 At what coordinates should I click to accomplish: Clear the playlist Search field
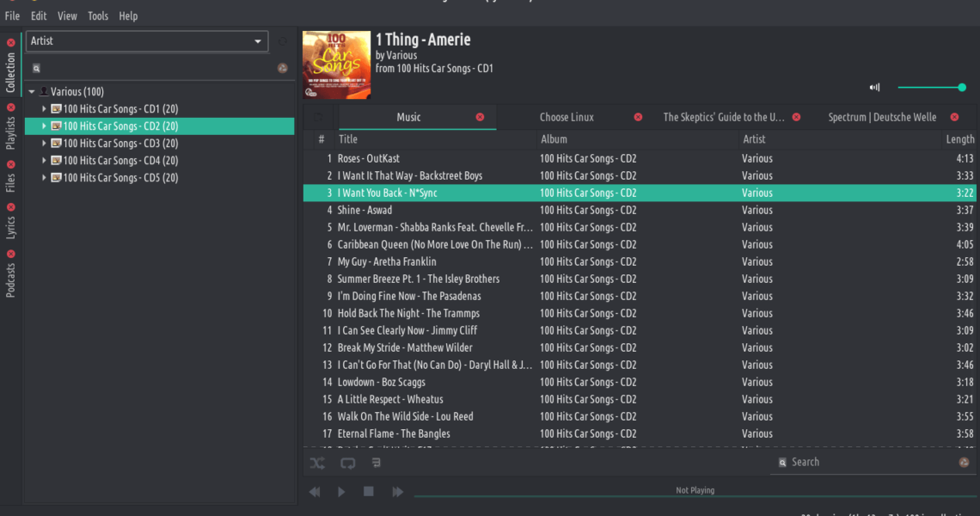click(x=964, y=462)
